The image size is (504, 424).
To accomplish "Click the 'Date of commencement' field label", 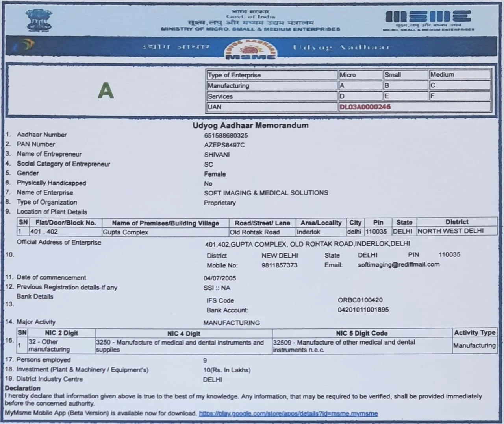I will click(51, 277).
